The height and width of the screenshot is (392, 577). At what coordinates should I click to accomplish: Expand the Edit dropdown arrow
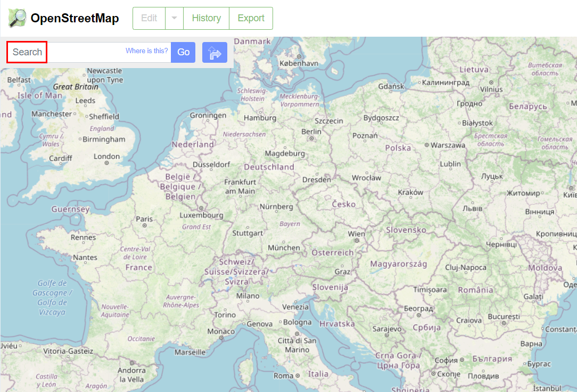tap(174, 18)
